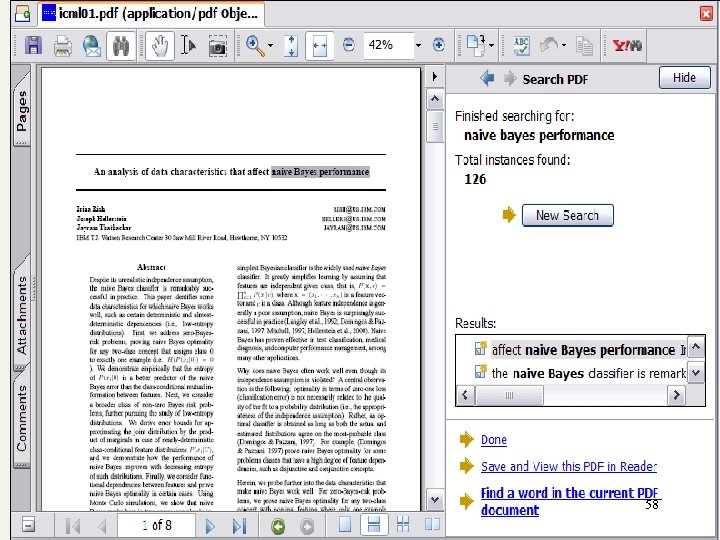This screenshot has width=720, height=540.
Task: Click the Print icon in toolbar
Action: 62,46
